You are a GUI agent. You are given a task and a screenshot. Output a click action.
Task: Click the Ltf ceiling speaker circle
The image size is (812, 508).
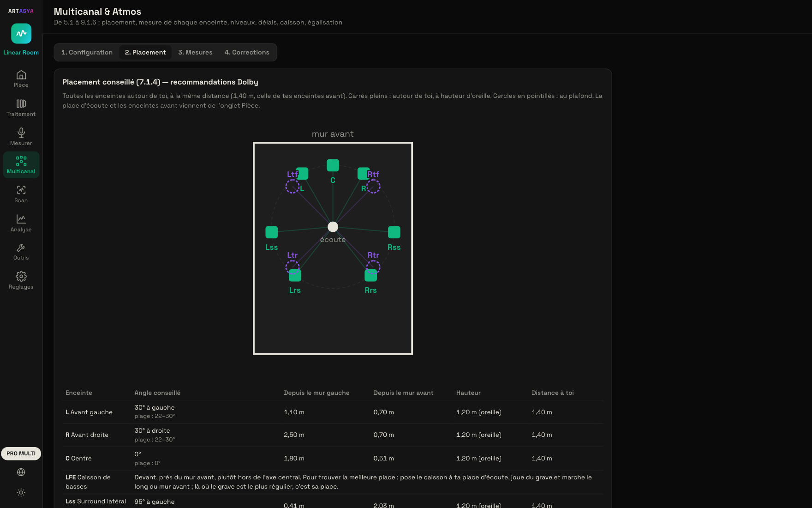tap(293, 186)
